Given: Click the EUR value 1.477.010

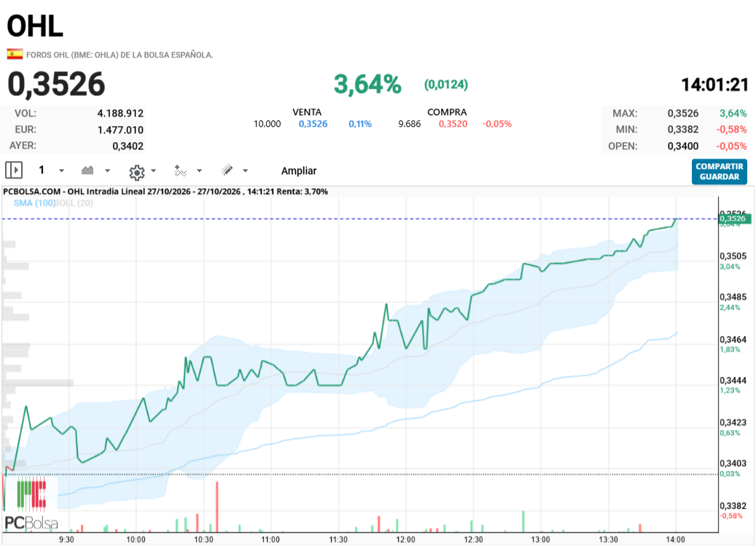Looking at the screenshot, I should tap(120, 130).
